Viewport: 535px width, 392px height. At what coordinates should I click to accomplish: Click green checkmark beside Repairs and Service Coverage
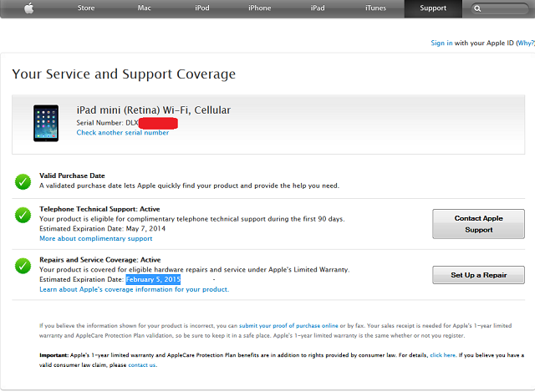coord(23,266)
